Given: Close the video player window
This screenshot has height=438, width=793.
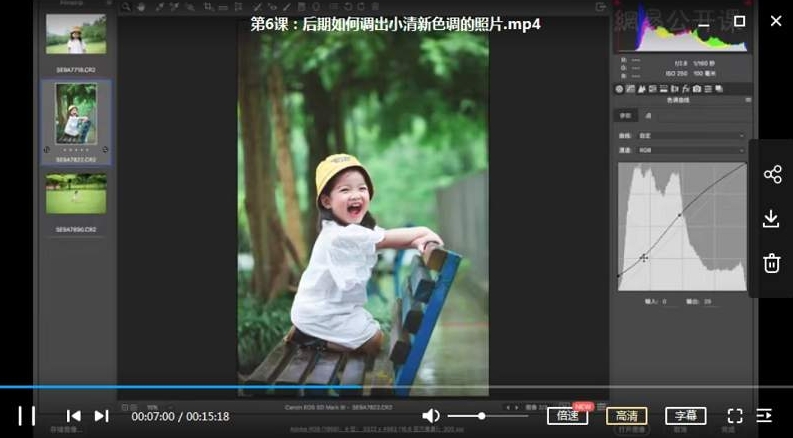Looking at the screenshot, I should pyautogui.click(x=776, y=21).
